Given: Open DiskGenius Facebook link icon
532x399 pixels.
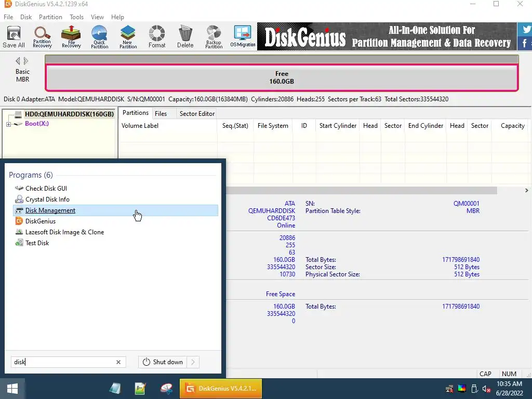Looking at the screenshot, I should (525, 43).
